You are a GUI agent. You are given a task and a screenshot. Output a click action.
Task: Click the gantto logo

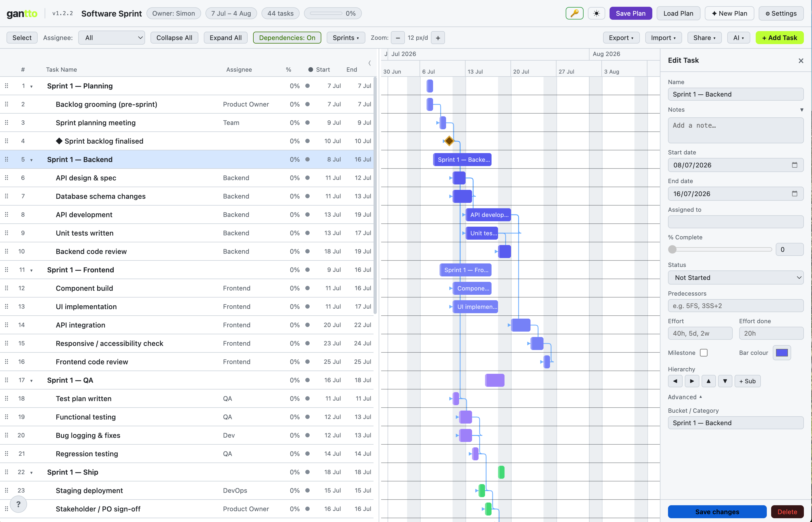coord(22,14)
